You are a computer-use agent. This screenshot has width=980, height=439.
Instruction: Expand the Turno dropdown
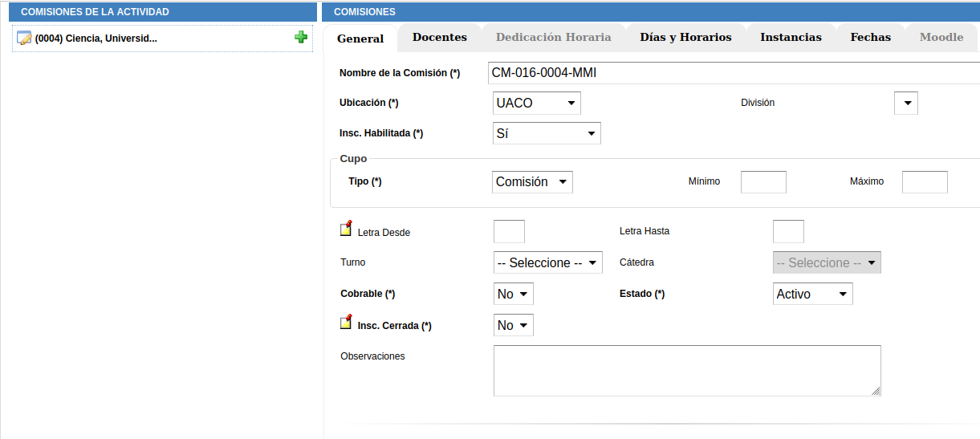point(547,262)
